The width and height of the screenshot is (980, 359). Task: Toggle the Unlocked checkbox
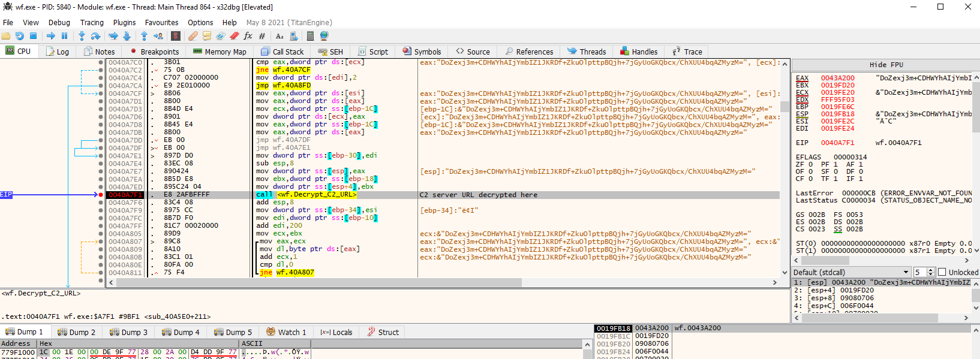[x=942, y=272]
